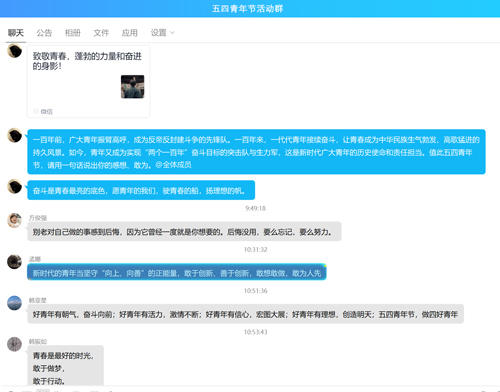Click the 五四青年节活动群 window title
Image resolution: width=500 pixels, height=392 pixels.
pyautogui.click(x=247, y=8)
